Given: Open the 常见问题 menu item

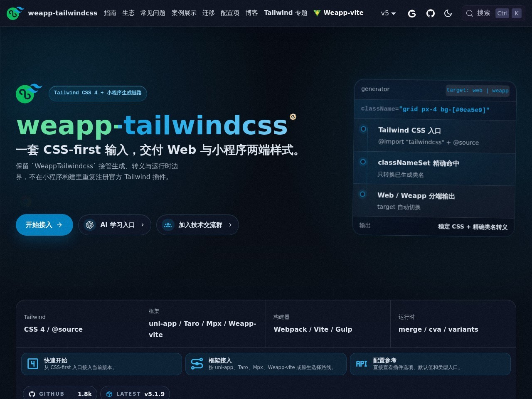Looking at the screenshot, I should (153, 13).
